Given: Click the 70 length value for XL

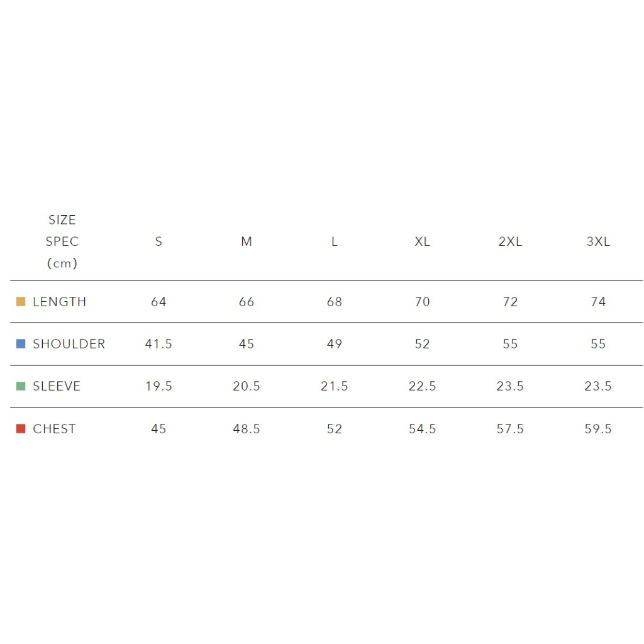Looking at the screenshot, I should coord(423,302).
